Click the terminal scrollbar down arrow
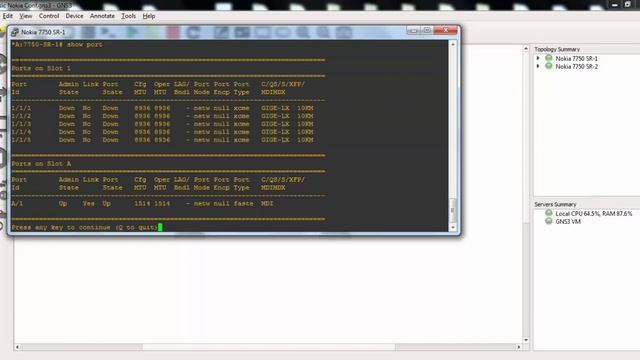This screenshot has width=640, height=360. tap(453, 227)
